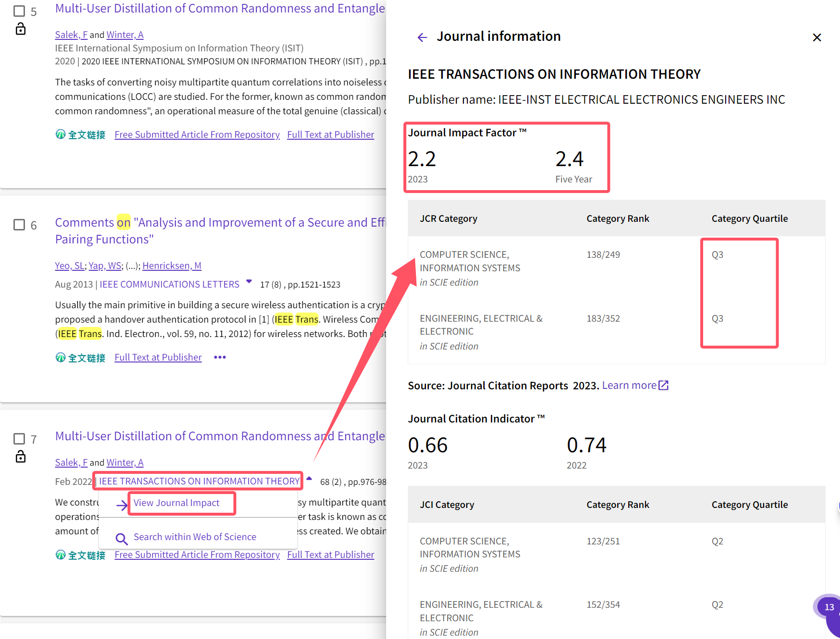This screenshot has width=840, height=639.
Task: Open author Winter, A in result 7
Action: pos(125,462)
